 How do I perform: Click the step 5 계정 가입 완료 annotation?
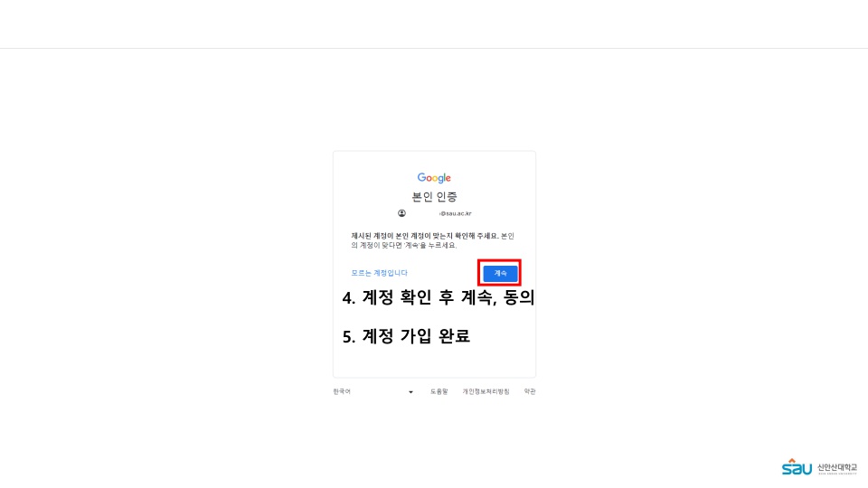click(406, 336)
